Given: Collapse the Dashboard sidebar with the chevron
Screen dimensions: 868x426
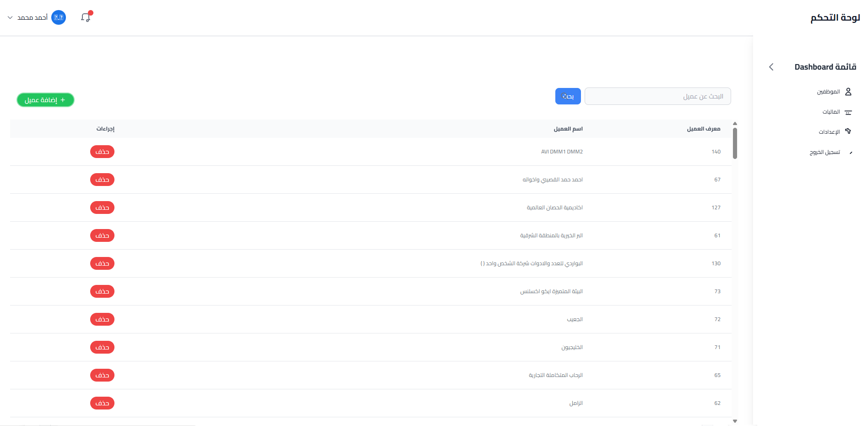Looking at the screenshot, I should 771,67.
